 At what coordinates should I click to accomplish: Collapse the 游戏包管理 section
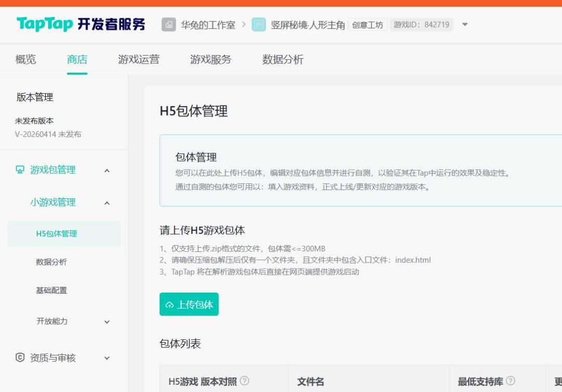pyautogui.click(x=107, y=171)
